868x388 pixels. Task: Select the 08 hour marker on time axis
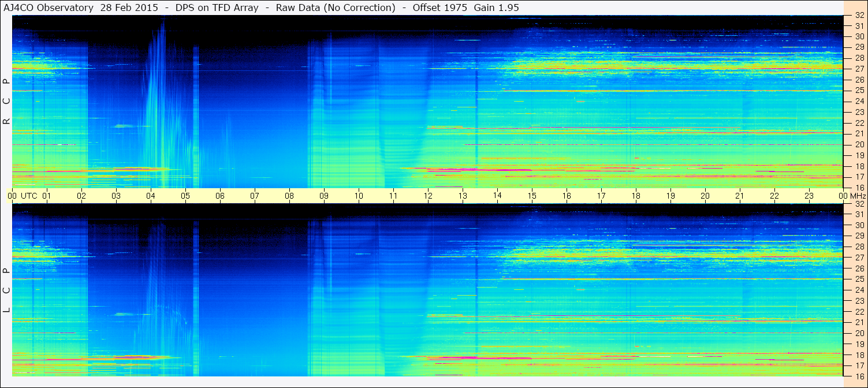289,196
